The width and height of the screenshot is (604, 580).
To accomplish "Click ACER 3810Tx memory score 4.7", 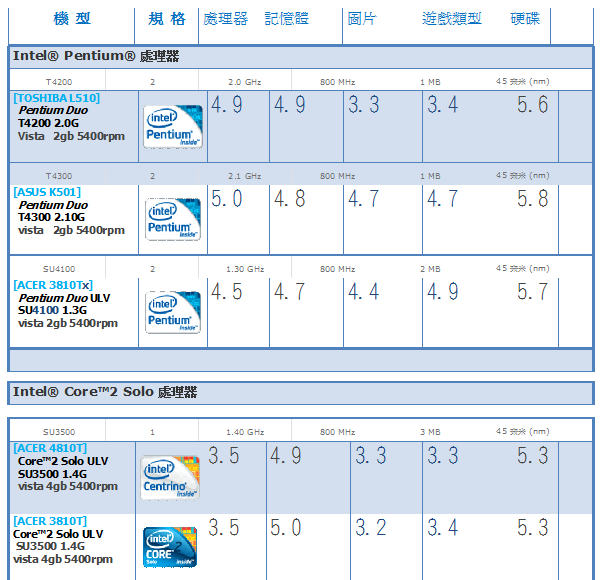I will tap(290, 291).
